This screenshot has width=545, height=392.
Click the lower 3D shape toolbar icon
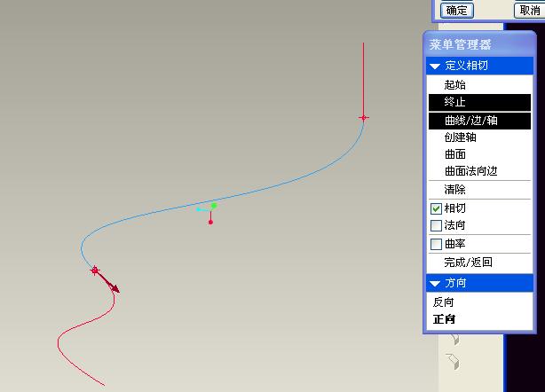pos(453,361)
